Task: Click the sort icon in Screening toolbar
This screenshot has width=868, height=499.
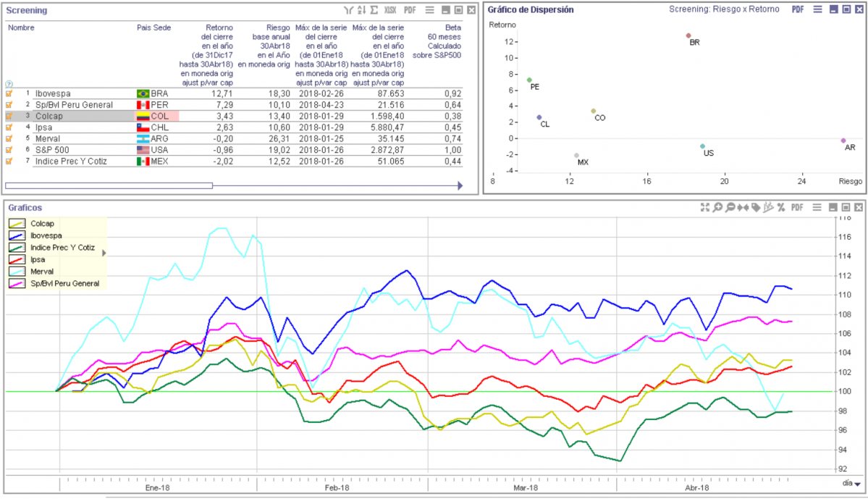Action: click(x=361, y=10)
